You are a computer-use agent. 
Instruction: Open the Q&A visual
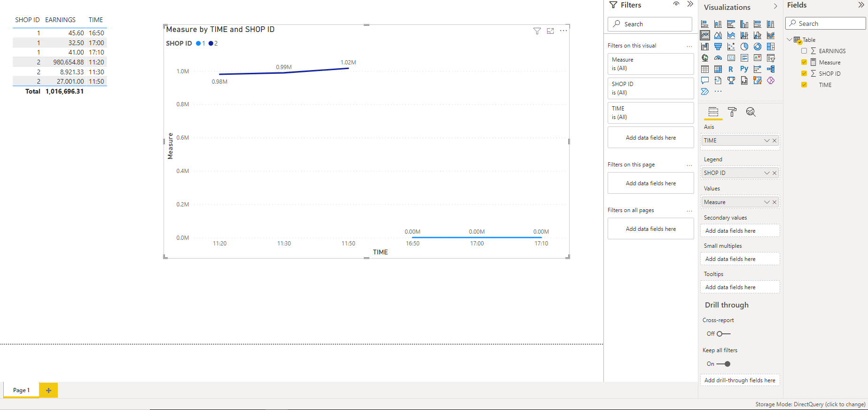tap(705, 80)
